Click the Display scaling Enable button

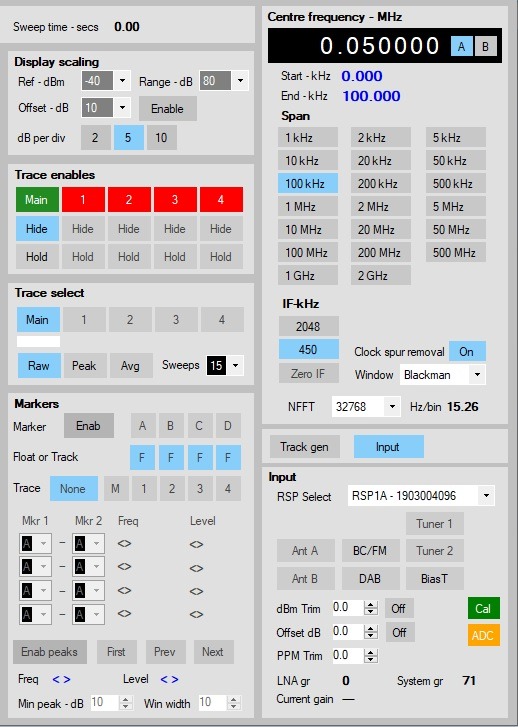167,108
